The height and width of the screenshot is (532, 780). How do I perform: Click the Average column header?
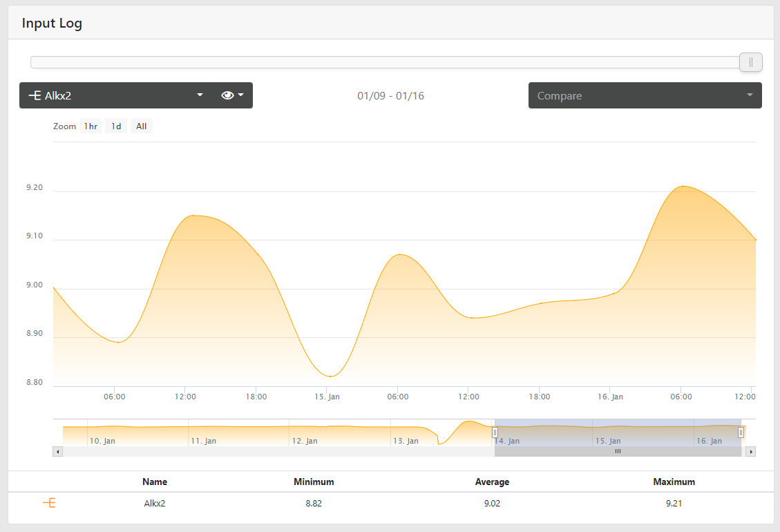492,482
